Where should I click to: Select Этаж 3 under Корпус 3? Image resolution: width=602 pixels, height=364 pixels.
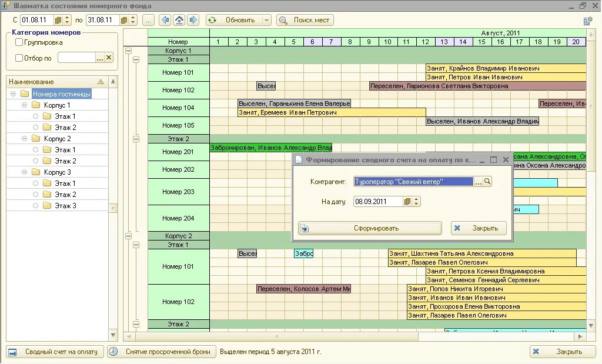pos(65,206)
